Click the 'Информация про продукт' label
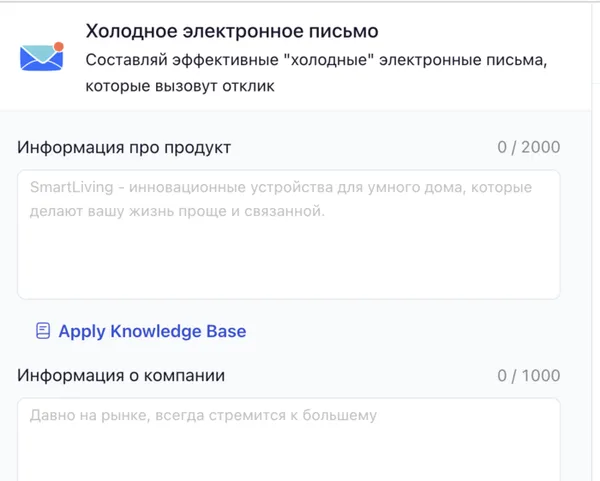The height and width of the screenshot is (481, 600). click(124, 147)
